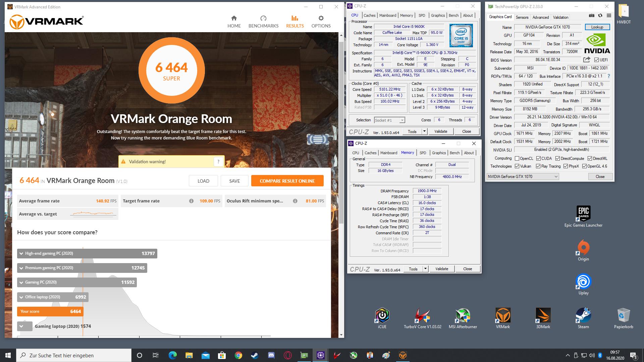Show info for Oculus Rift minimum spec

(x=295, y=201)
